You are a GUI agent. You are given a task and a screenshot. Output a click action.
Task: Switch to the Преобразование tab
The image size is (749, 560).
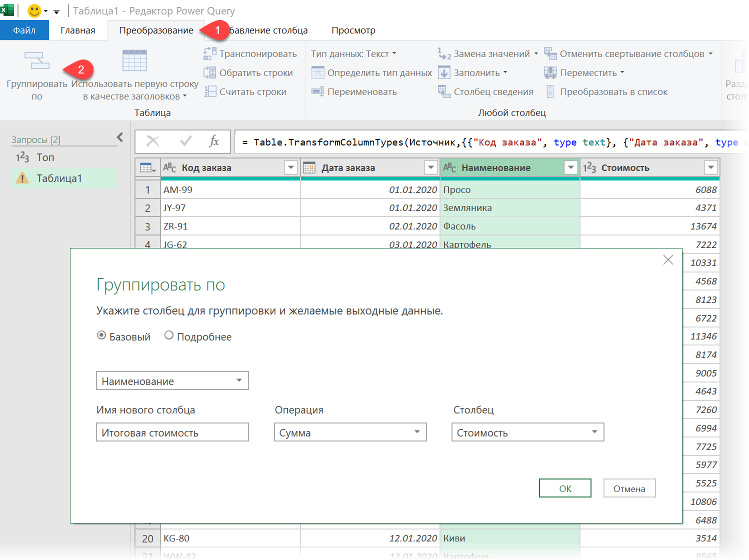tap(156, 30)
